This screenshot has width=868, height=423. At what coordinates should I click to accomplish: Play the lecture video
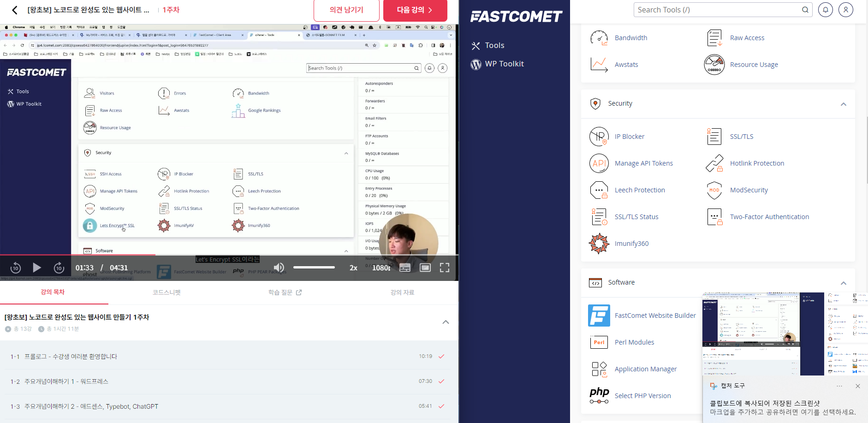37,268
